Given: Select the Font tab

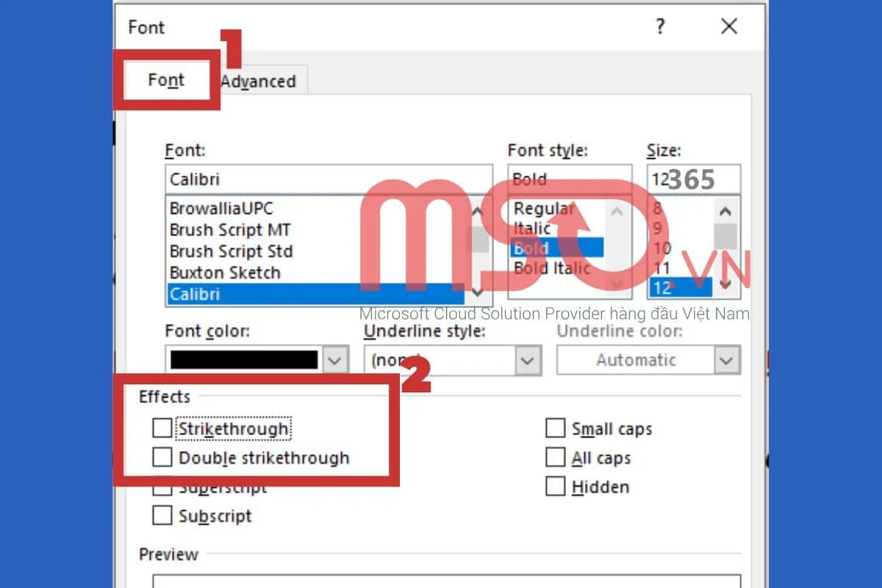Looking at the screenshot, I should tap(166, 80).
